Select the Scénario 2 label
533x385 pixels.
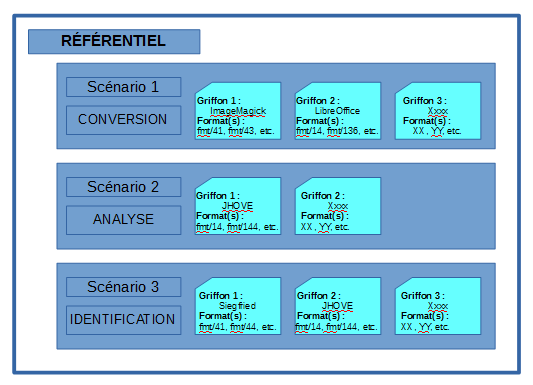tap(123, 187)
